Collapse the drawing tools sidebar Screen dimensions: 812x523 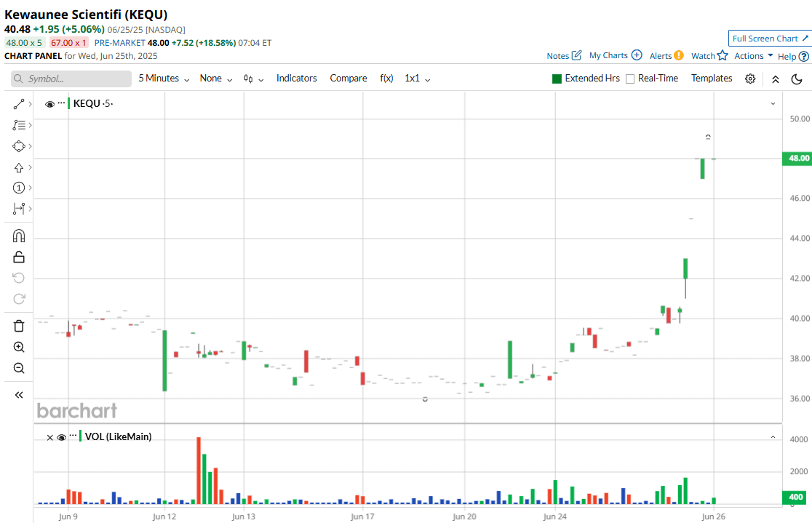[x=19, y=395]
